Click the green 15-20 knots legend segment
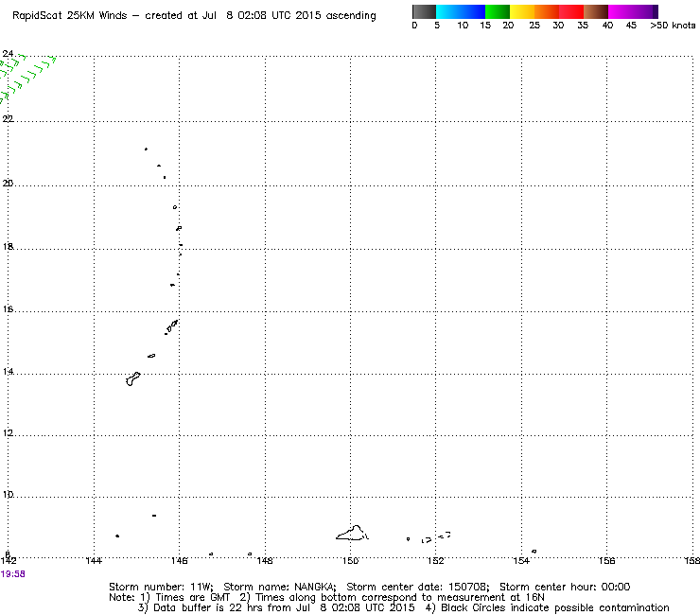This screenshot has width=700, height=615. pos(498,11)
